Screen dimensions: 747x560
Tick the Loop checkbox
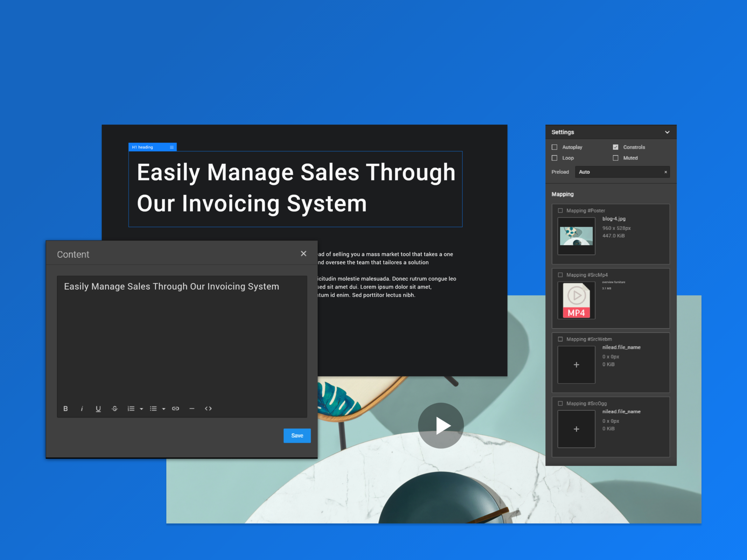tap(555, 158)
